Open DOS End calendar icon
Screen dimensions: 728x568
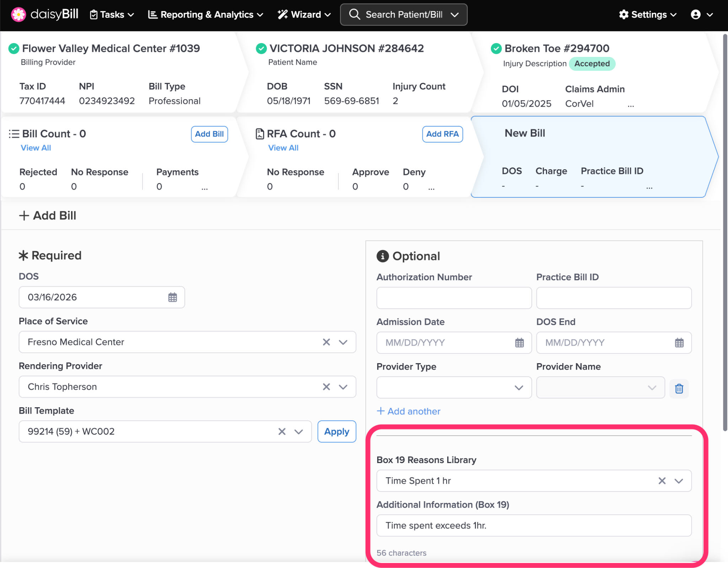point(679,343)
